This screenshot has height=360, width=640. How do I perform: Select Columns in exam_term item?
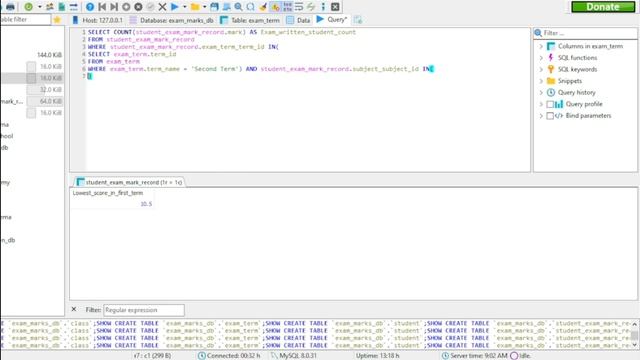click(x=590, y=47)
